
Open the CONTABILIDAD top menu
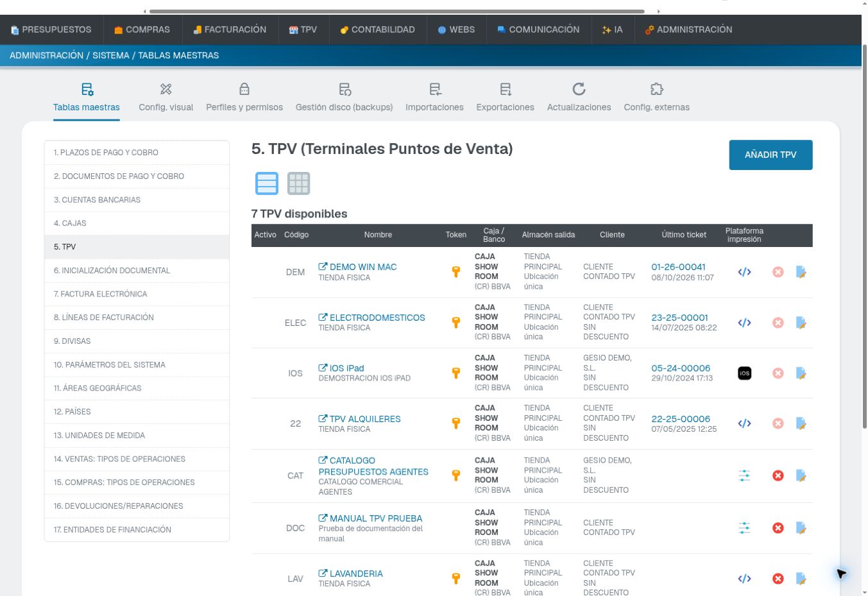378,30
